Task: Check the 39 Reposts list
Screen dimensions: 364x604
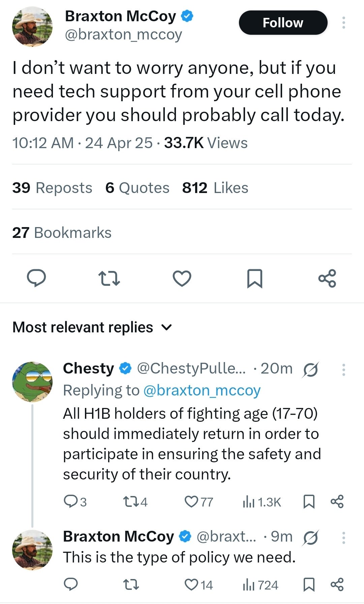Action: pos(52,188)
